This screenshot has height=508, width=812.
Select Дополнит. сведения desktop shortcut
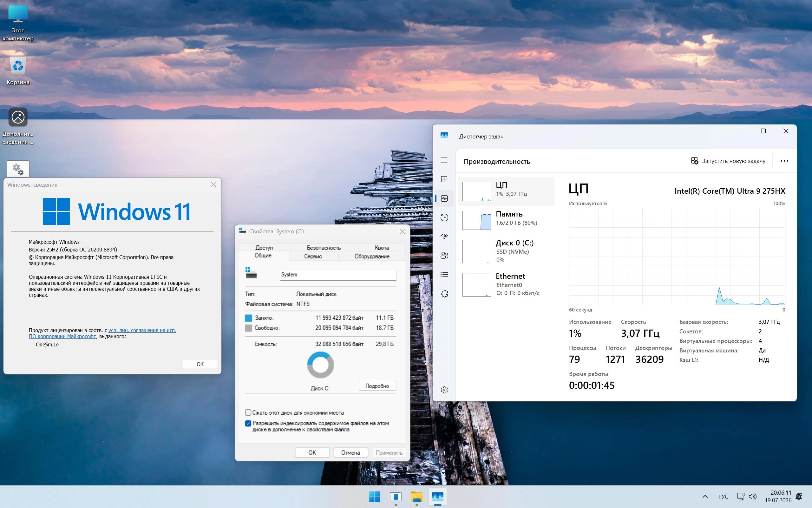[x=18, y=126]
